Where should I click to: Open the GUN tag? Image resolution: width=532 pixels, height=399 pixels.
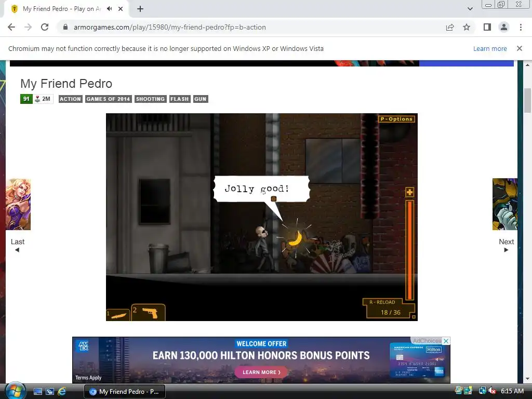pyautogui.click(x=200, y=99)
